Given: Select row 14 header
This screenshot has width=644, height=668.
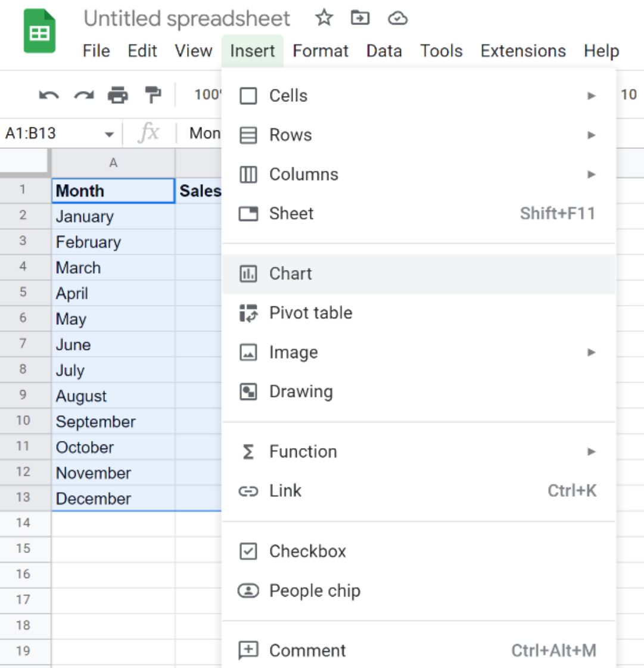Looking at the screenshot, I should pyautogui.click(x=24, y=523).
